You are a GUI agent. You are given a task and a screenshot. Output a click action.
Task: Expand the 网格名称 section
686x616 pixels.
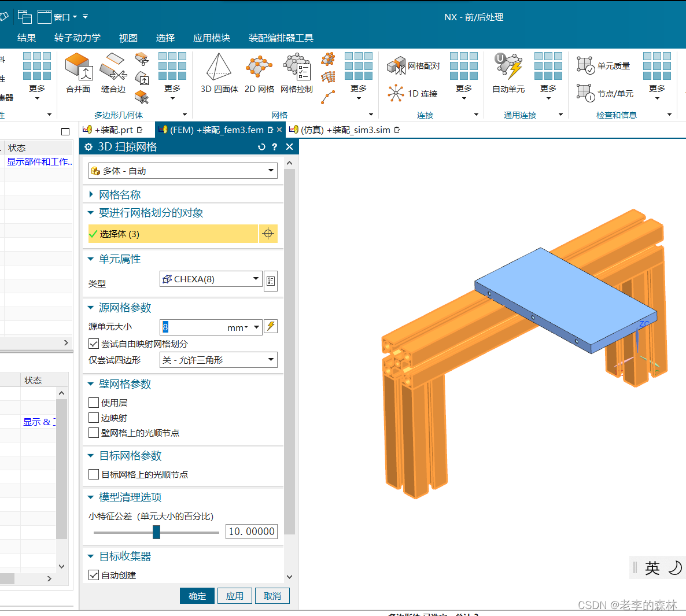pyautogui.click(x=91, y=194)
